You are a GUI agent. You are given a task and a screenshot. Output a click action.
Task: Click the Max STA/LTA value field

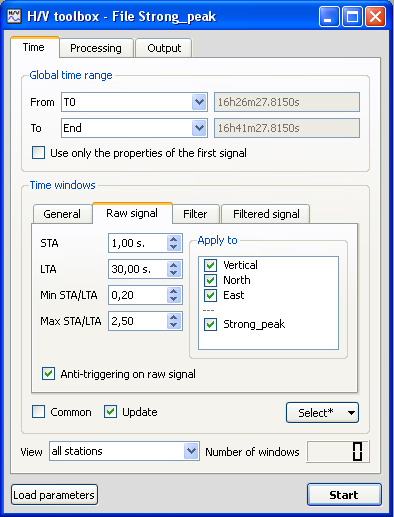tap(138, 321)
